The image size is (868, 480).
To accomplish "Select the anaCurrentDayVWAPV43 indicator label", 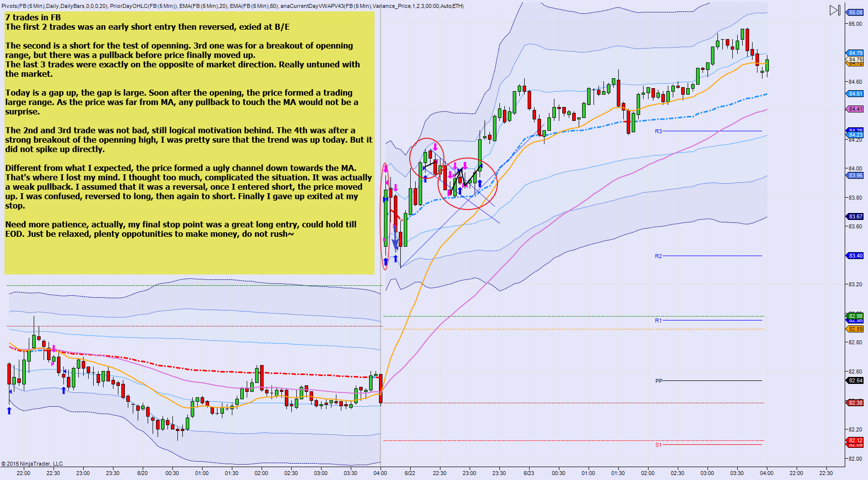I will [x=372, y=6].
